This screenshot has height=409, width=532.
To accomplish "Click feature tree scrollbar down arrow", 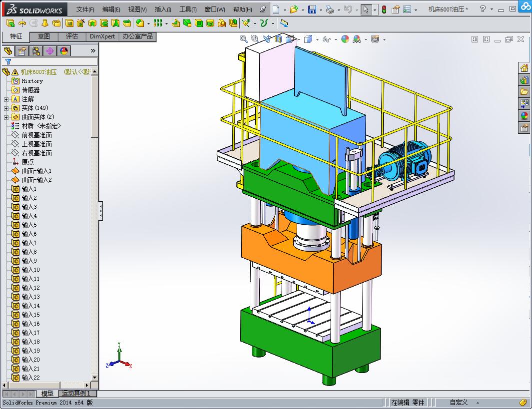I will (x=94, y=377).
